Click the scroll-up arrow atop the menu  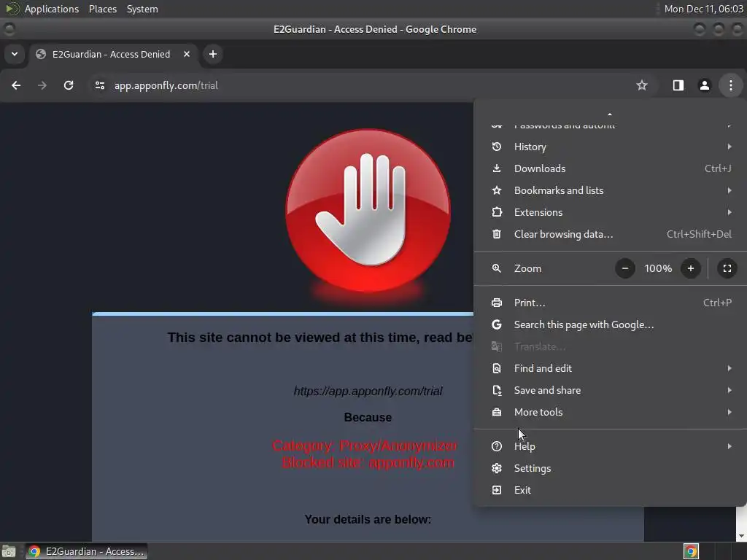610,114
